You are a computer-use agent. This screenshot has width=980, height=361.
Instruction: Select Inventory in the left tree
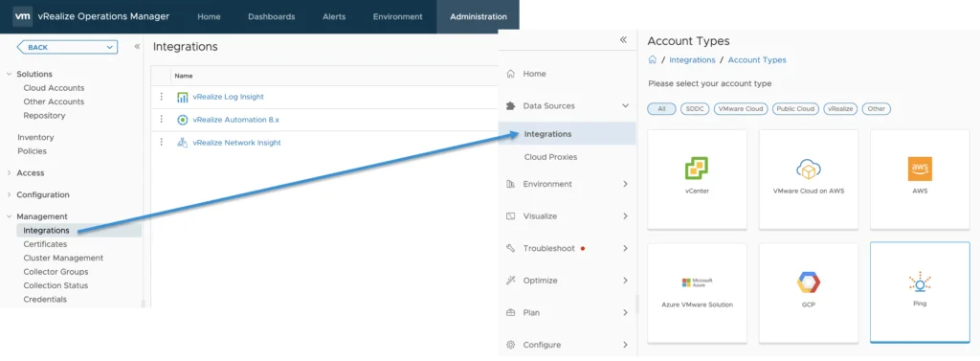tap(35, 137)
